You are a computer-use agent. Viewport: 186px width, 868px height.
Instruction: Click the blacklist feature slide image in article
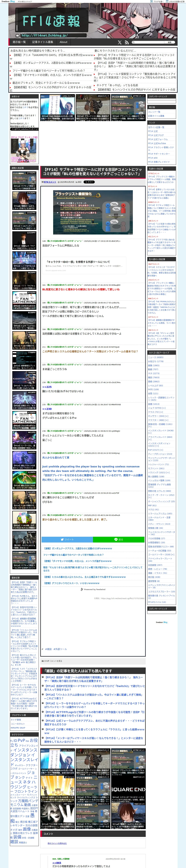93,212
